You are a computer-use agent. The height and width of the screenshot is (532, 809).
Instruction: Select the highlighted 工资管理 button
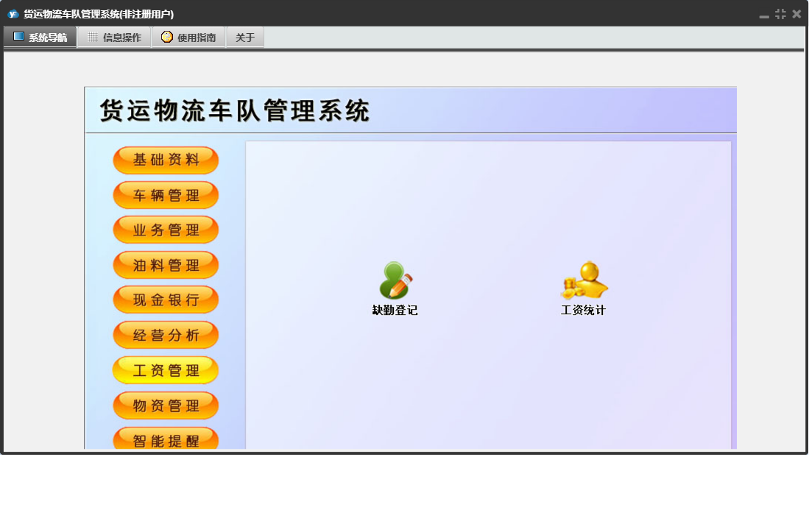166,371
